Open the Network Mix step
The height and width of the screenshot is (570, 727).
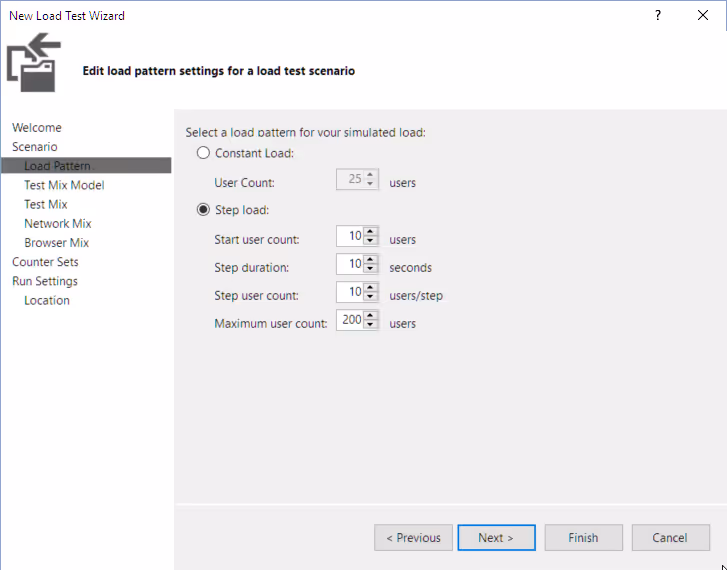58,224
